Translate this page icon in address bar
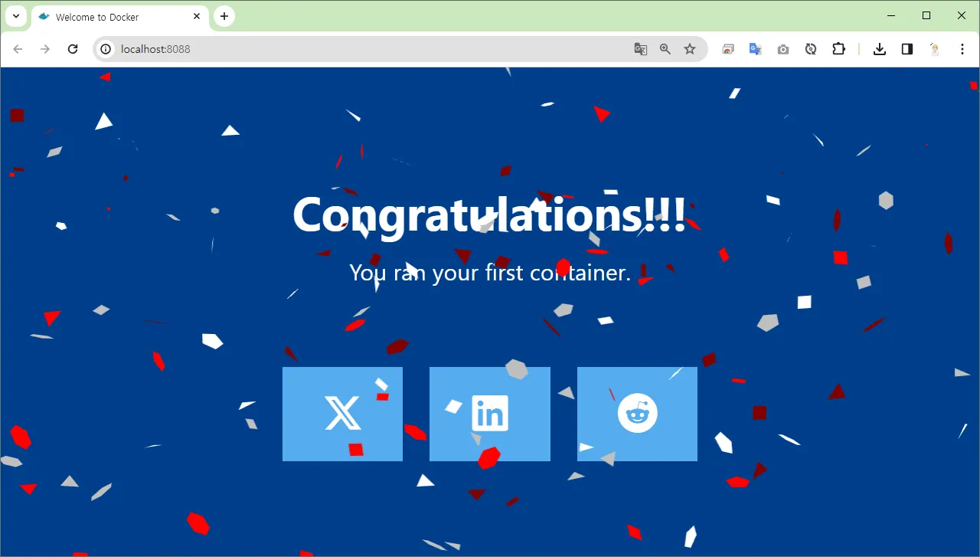Screen dimensions: 980x557 pyautogui.click(x=641, y=49)
